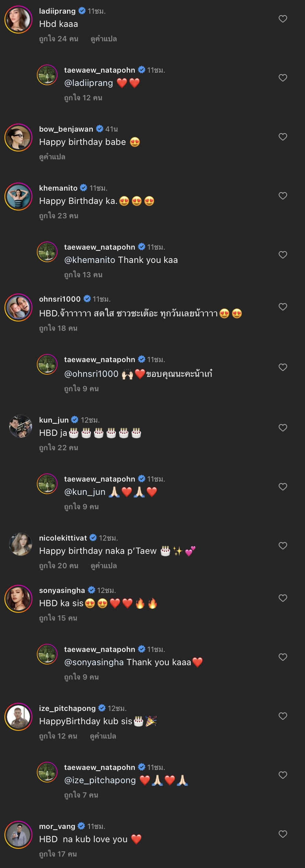Viewport: 305px width, 868px height.
Task: Open ladiiprang's profile picture
Action: click(x=18, y=20)
